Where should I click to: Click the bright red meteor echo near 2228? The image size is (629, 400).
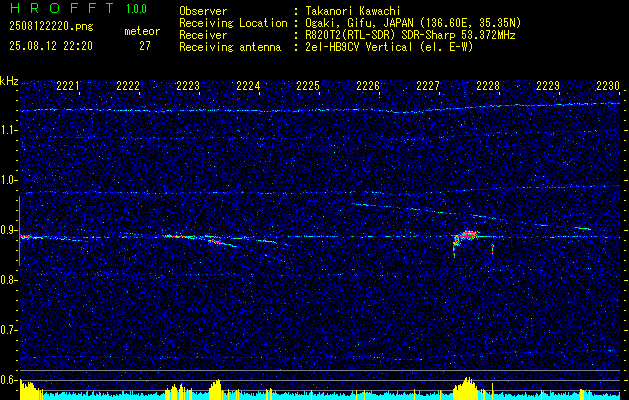pyautogui.click(x=469, y=235)
